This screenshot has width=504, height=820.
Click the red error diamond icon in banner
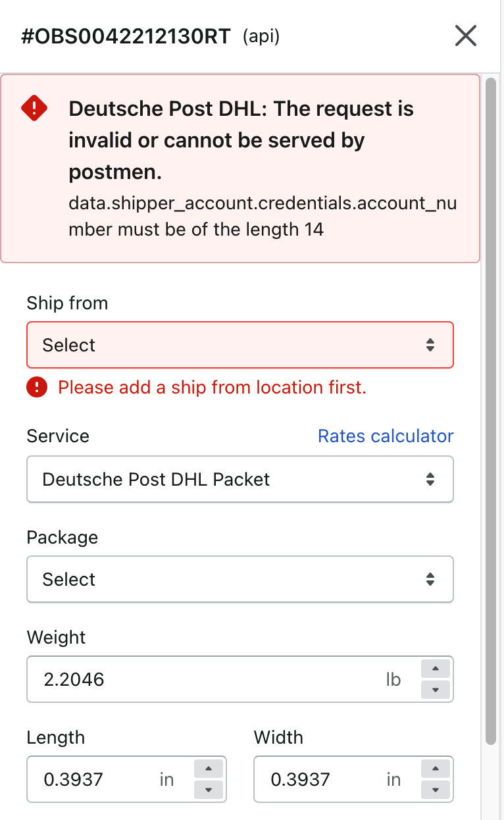point(34,108)
